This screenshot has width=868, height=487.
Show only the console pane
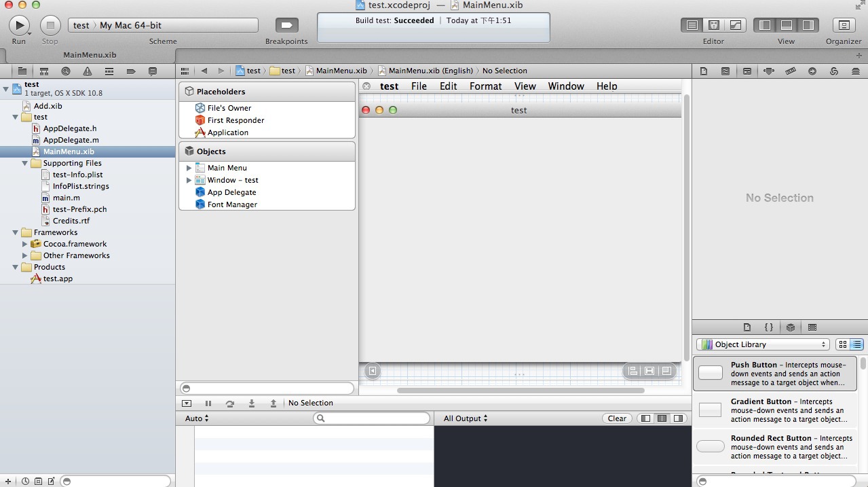[x=678, y=418]
